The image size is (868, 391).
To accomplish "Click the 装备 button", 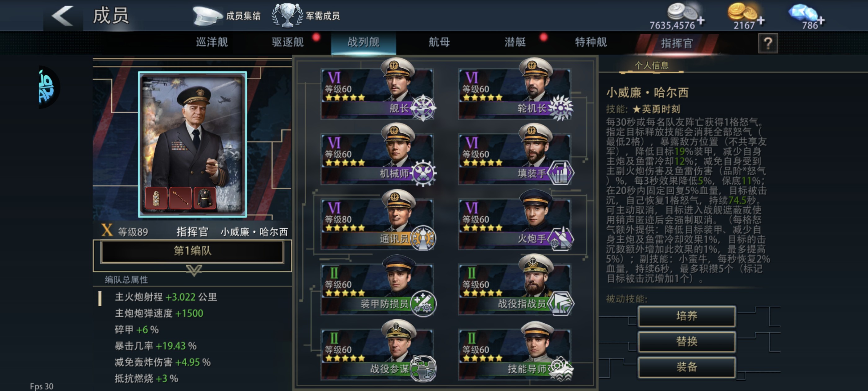I will click(687, 367).
